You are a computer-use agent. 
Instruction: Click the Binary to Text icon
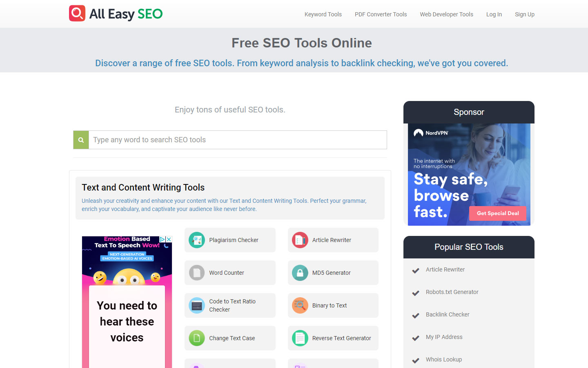pos(300,305)
